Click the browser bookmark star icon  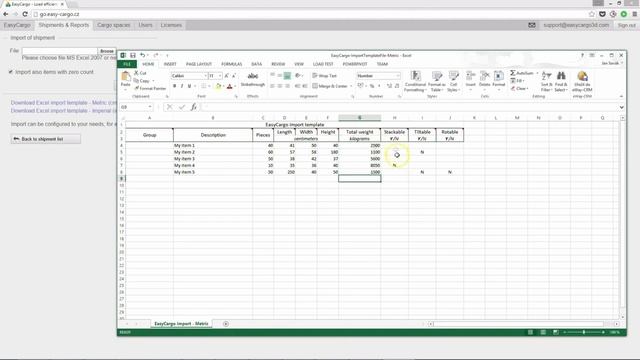point(591,14)
